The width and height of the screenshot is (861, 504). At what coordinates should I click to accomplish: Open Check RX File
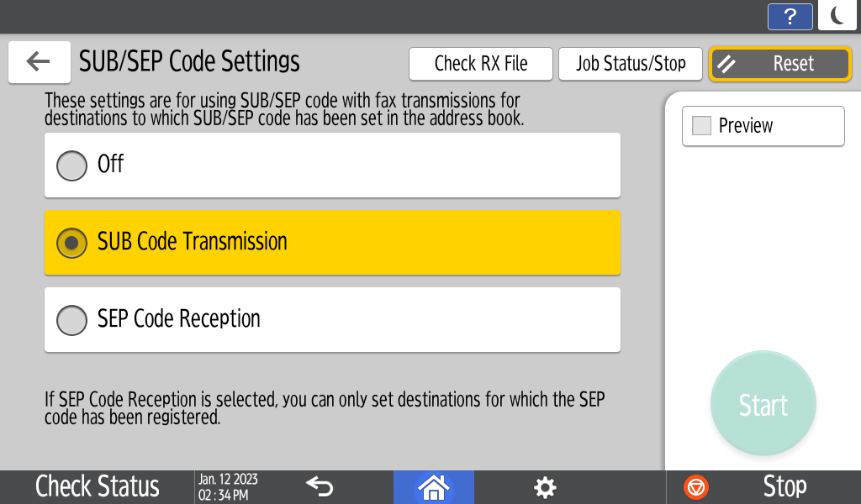coord(481,64)
